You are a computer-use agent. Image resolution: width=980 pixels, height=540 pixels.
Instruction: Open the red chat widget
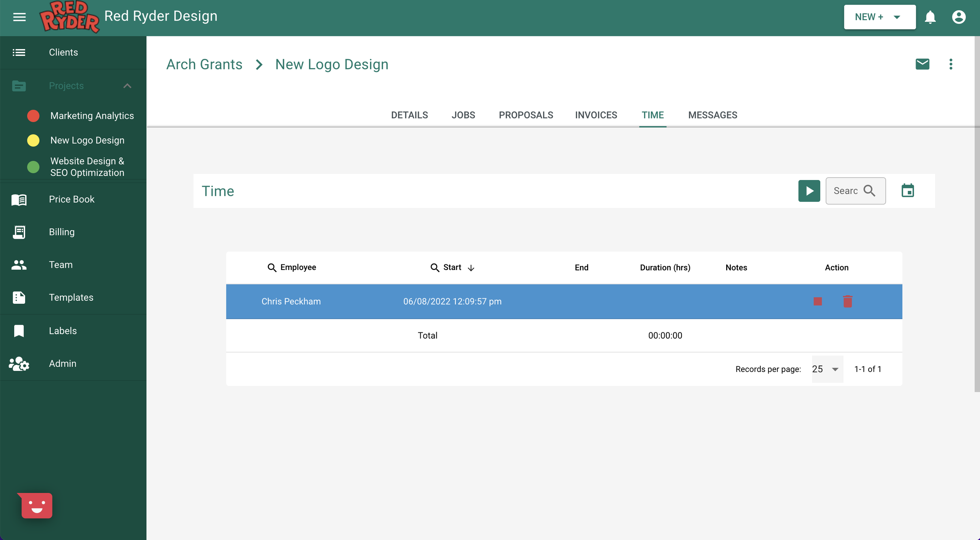36,505
